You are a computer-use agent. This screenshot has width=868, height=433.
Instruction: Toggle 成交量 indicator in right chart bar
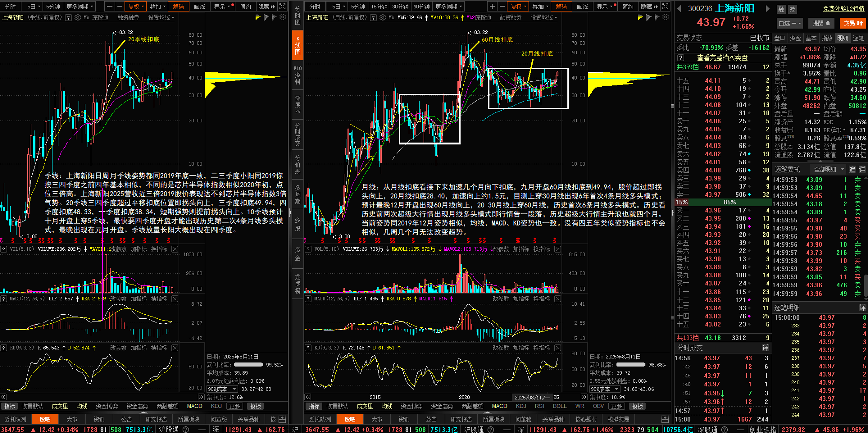point(365,406)
